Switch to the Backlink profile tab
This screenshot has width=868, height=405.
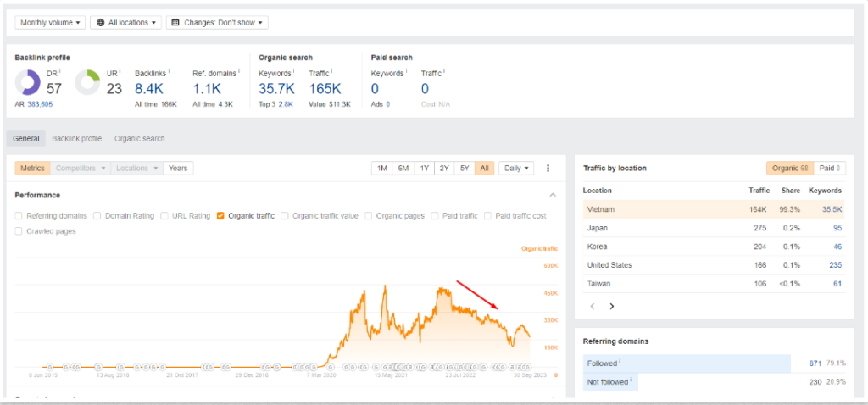76,138
